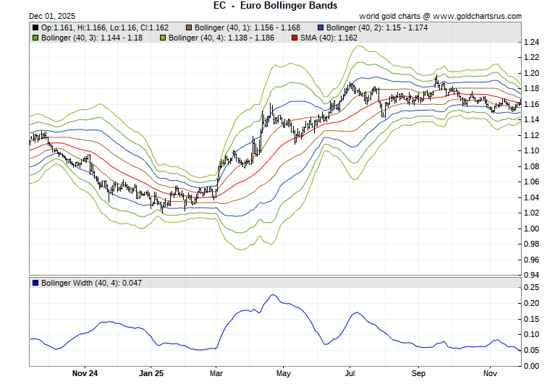Click the black OHLC price legend swatch
The width and height of the screenshot is (550, 392).
[35, 27]
